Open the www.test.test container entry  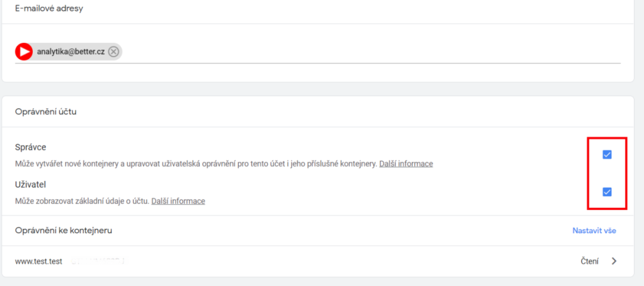pyautogui.click(x=316, y=261)
